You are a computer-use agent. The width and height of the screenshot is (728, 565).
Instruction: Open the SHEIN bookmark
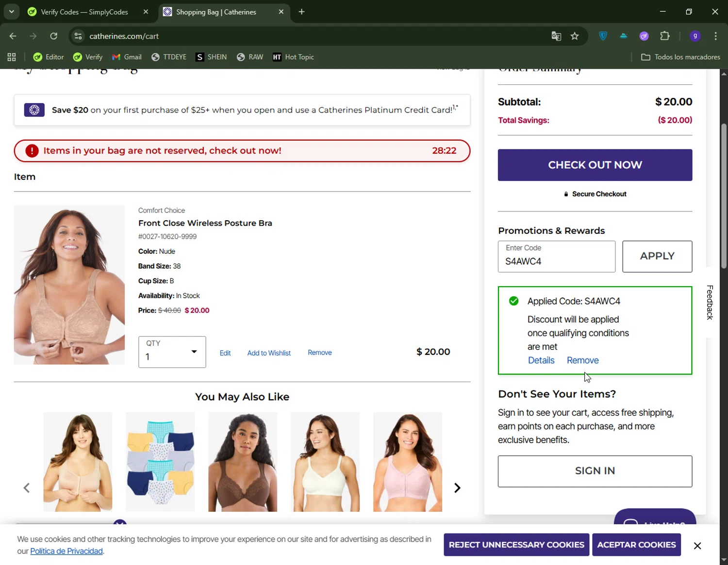(211, 57)
